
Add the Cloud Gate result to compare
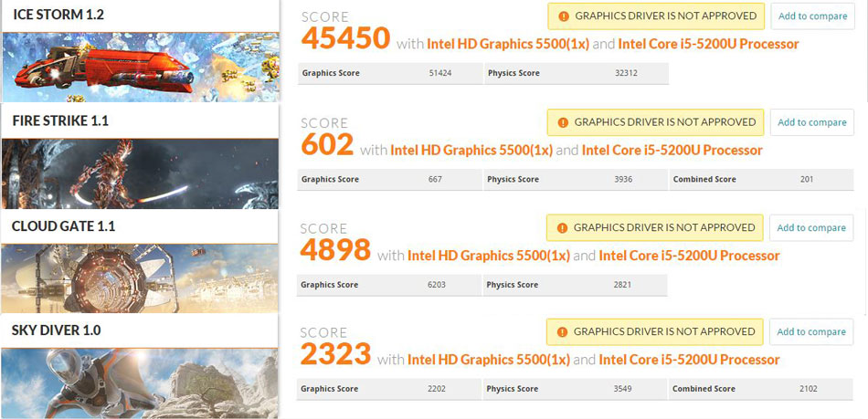pyautogui.click(x=811, y=227)
